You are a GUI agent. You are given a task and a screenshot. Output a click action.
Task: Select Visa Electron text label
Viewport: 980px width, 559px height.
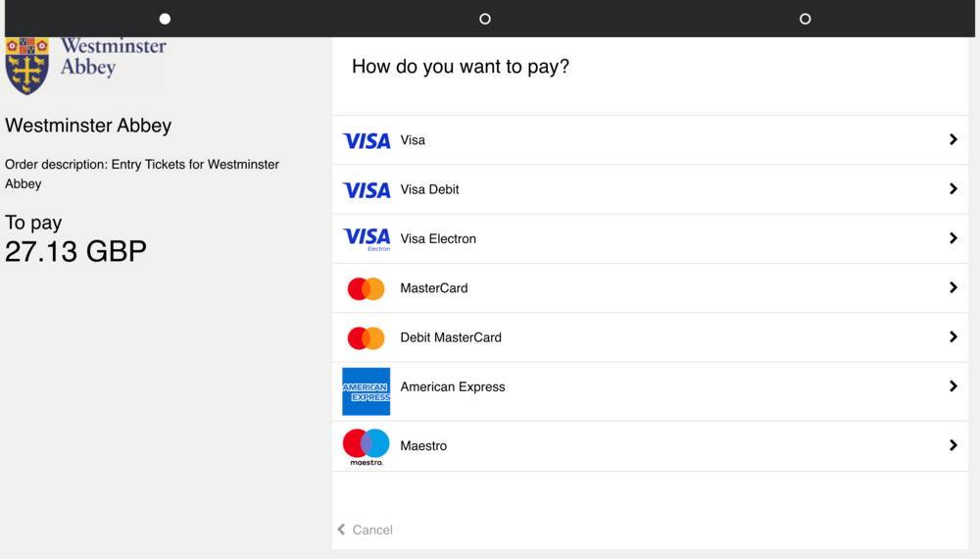(438, 239)
